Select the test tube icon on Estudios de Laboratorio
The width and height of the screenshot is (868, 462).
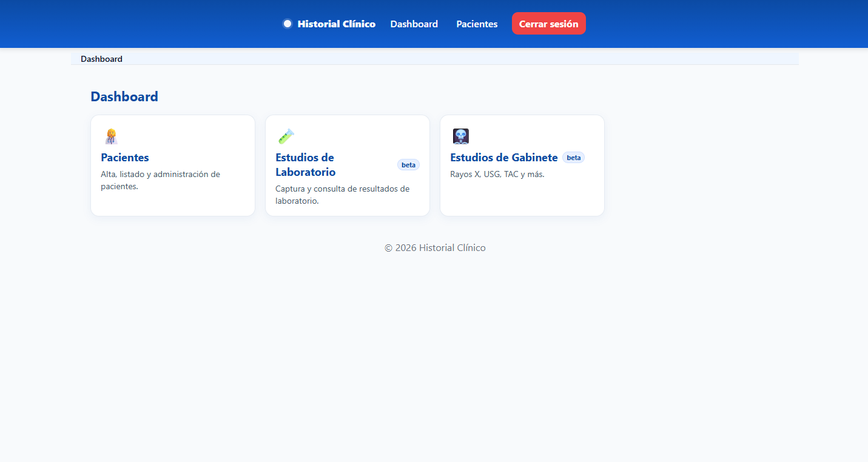pos(286,136)
